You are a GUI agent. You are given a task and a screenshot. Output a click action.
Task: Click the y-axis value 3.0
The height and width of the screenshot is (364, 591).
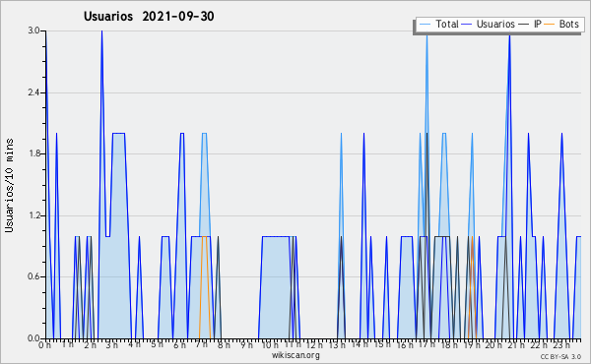coord(33,30)
